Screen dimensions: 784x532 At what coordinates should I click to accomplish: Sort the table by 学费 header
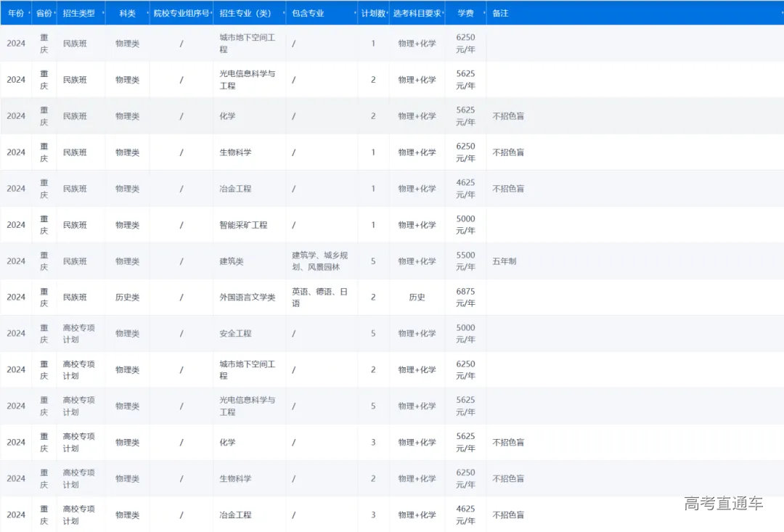click(x=465, y=13)
